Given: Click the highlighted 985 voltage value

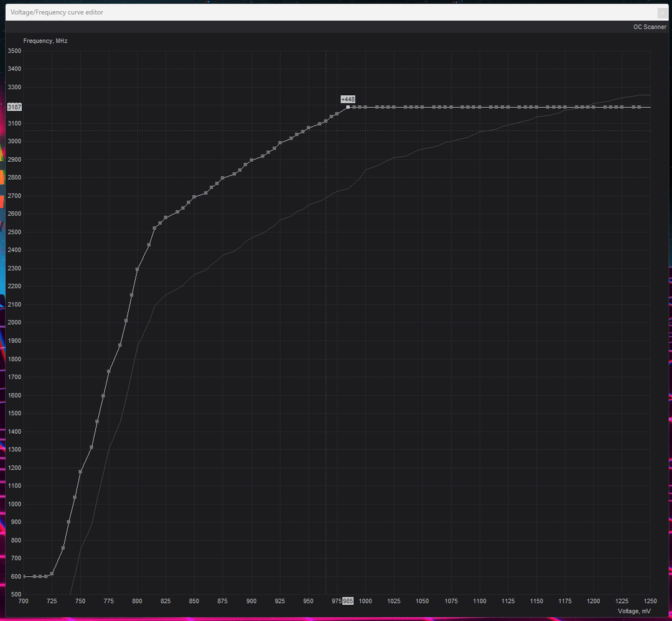Looking at the screenshot, I should click(x=348, y=601).
